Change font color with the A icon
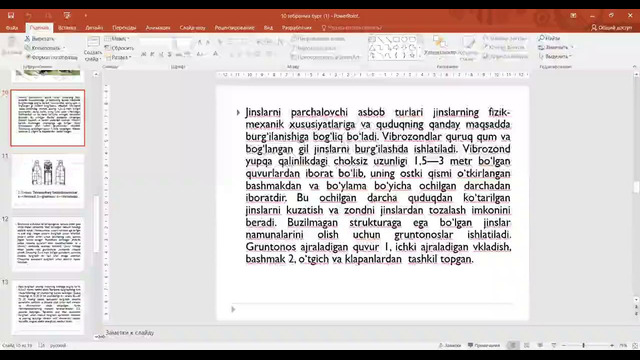The height and width of the screenshot is (360, 640). point(216,54)
